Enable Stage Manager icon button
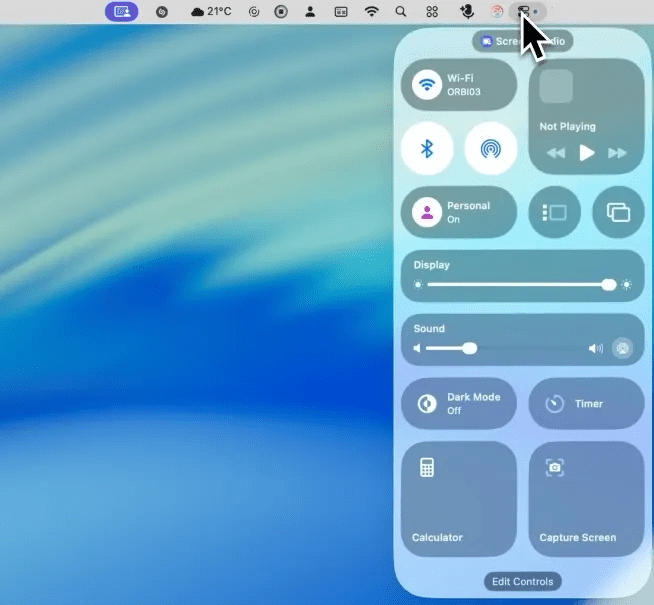The width and height of the screenshot is (654, 605). [554, 212]
